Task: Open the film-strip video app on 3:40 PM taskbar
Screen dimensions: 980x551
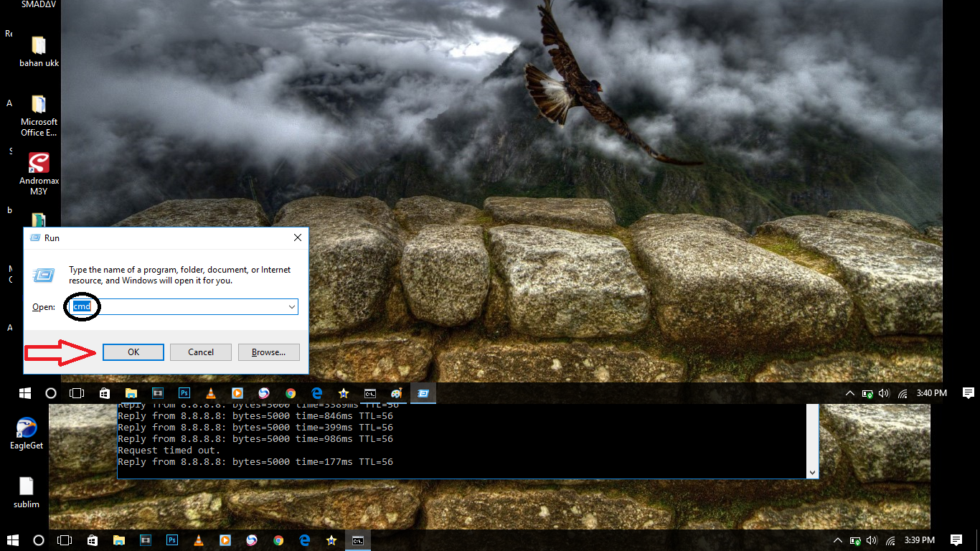Action: coord(157,393)
